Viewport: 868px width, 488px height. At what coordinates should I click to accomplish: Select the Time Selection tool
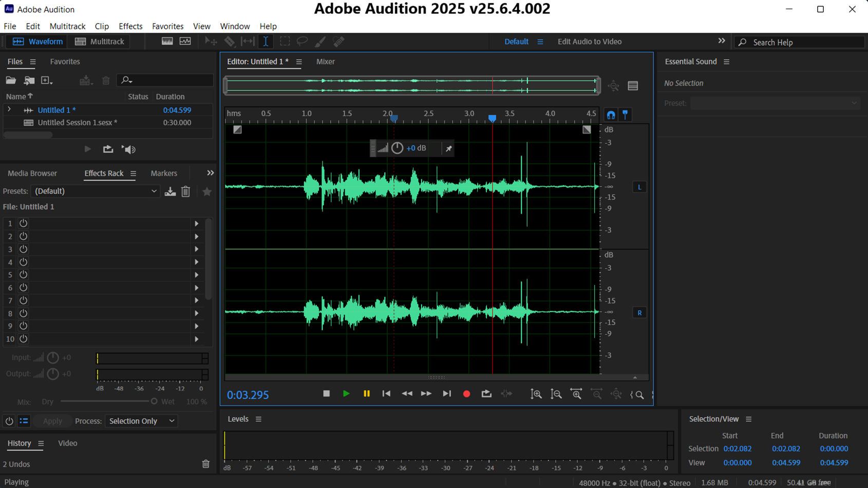[x=266, y=42]
